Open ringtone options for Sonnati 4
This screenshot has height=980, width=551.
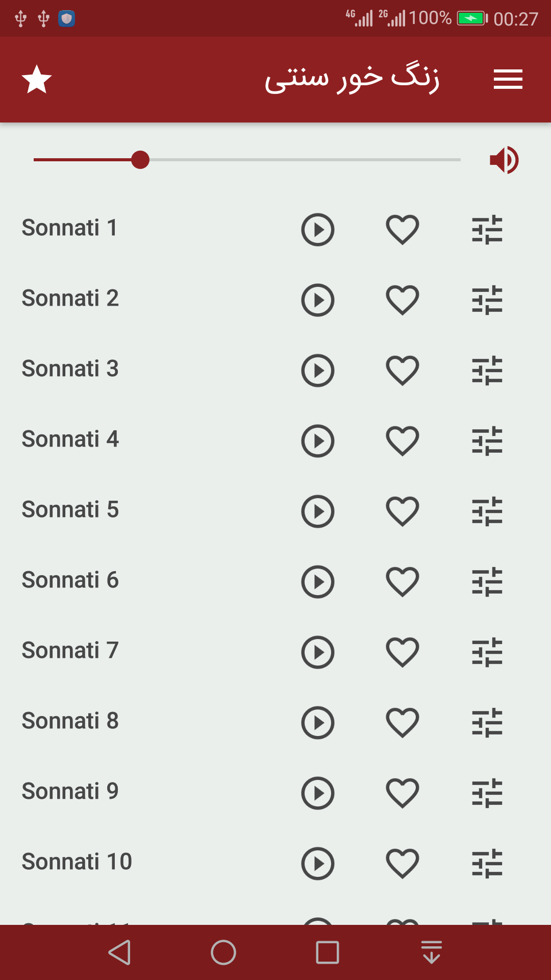(487, 441)
